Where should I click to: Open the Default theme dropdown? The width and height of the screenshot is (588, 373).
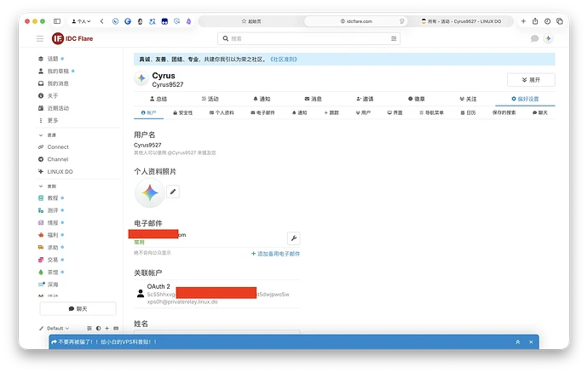tap(55, 329)
